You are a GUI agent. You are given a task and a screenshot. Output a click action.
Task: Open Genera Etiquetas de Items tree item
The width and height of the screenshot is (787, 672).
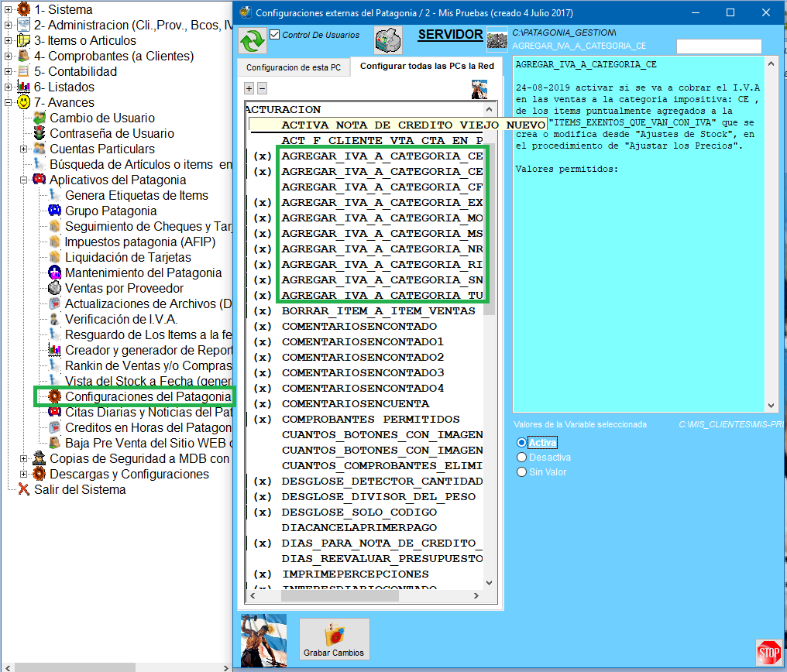point(136,196)
